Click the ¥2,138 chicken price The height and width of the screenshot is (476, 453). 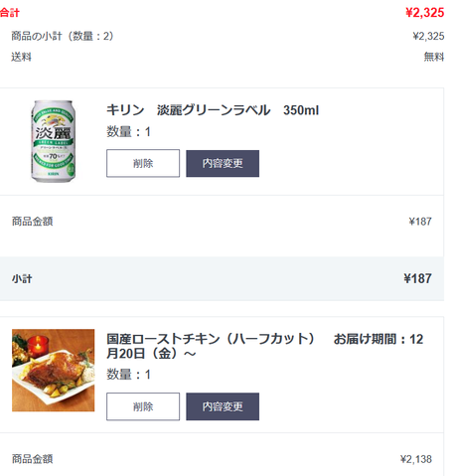click(416, 459)
